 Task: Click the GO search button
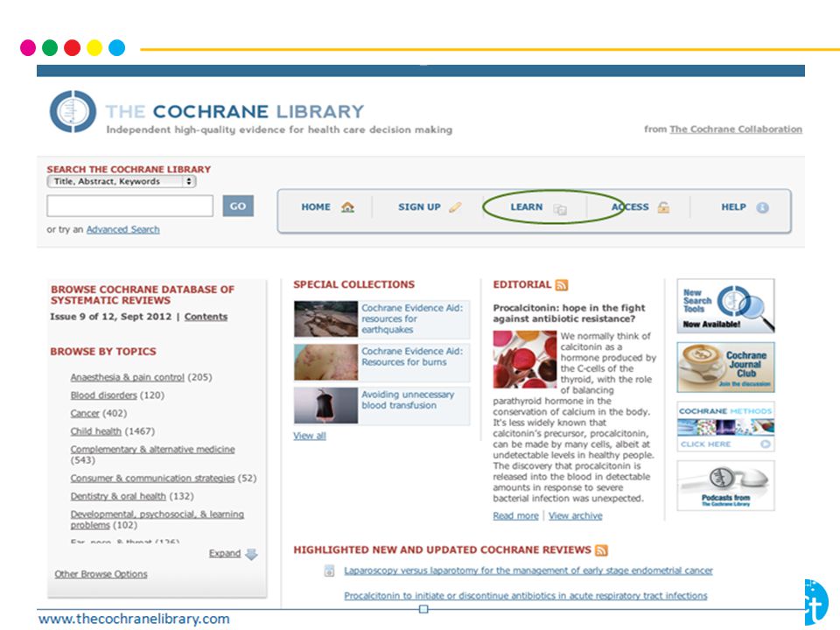click(238, 206)
